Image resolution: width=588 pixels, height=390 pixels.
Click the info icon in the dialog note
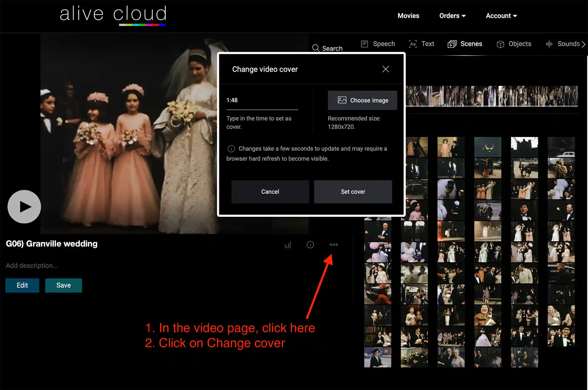231,149
